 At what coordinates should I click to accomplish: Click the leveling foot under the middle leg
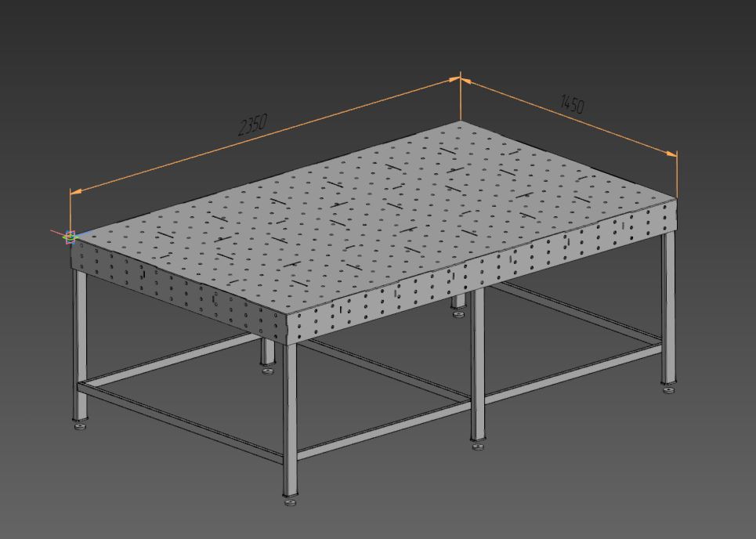[x=477, y=447]
